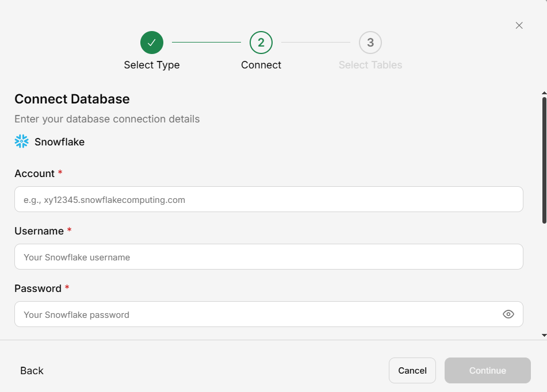Image resolution: width=547 pixels, height=392 pixels.
Task: Click the scrollbar down arrow
Action: (x=544, y=335)
